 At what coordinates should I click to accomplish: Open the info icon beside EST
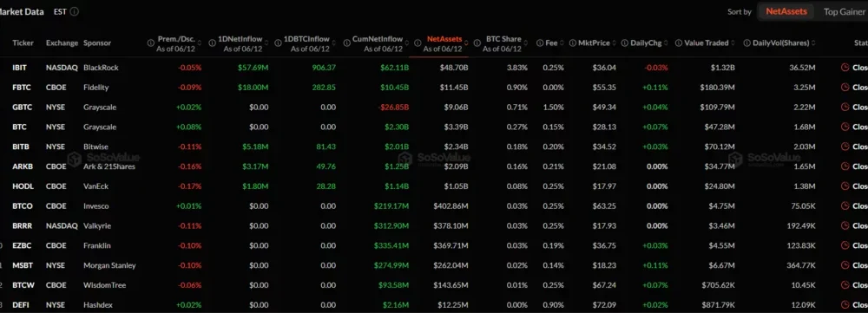click(x=74, y=11)
